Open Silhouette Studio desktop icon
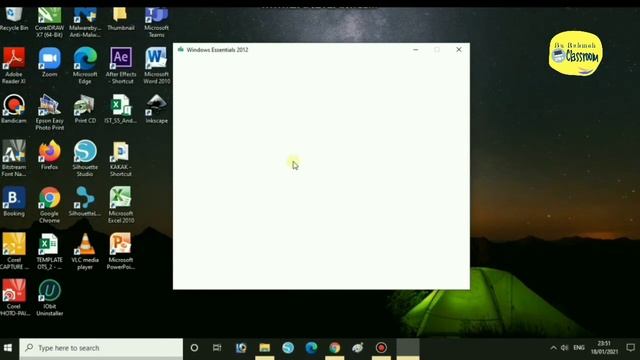 (x=85, y=158)
